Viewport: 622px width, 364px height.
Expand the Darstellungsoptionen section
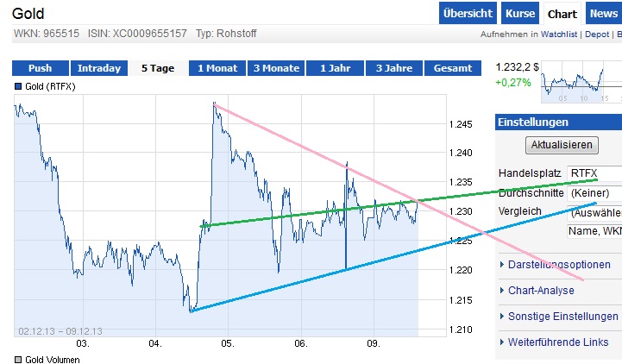557,265
